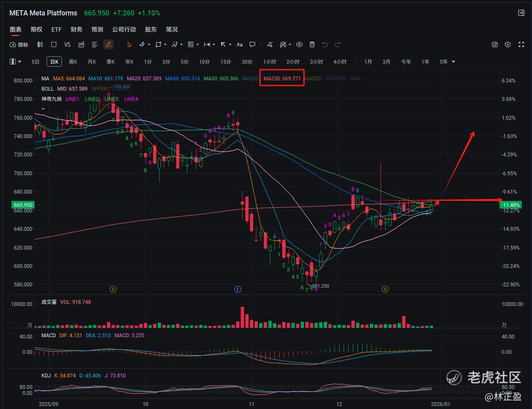
Task: Click the undo arrow icon
Action: [325, 44]
